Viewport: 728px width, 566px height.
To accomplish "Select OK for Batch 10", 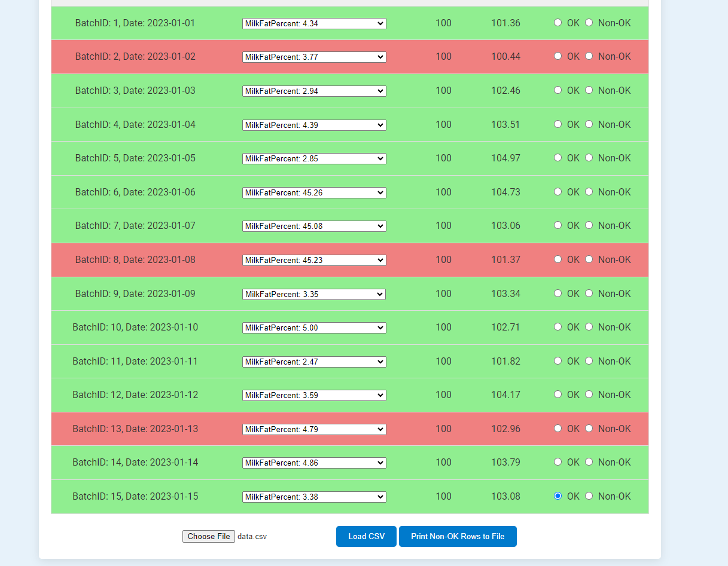I will point(558,327).
